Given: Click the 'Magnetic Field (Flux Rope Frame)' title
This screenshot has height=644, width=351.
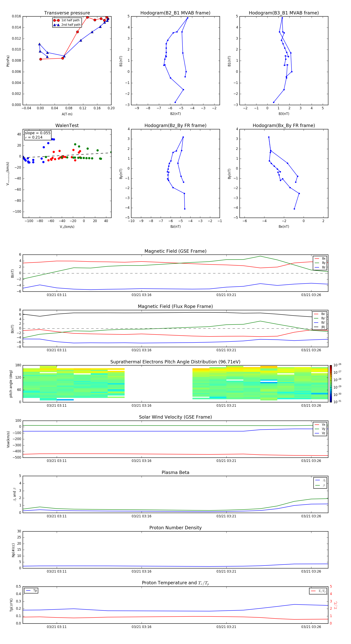Looking at the screenshot, I should tap(175, 307).
